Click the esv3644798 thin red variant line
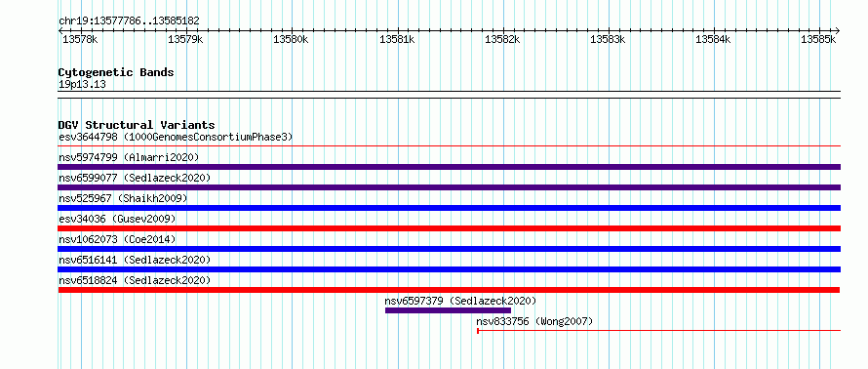Image resolution: width=868 pixels, height=369 pixels. click(449, 145)
